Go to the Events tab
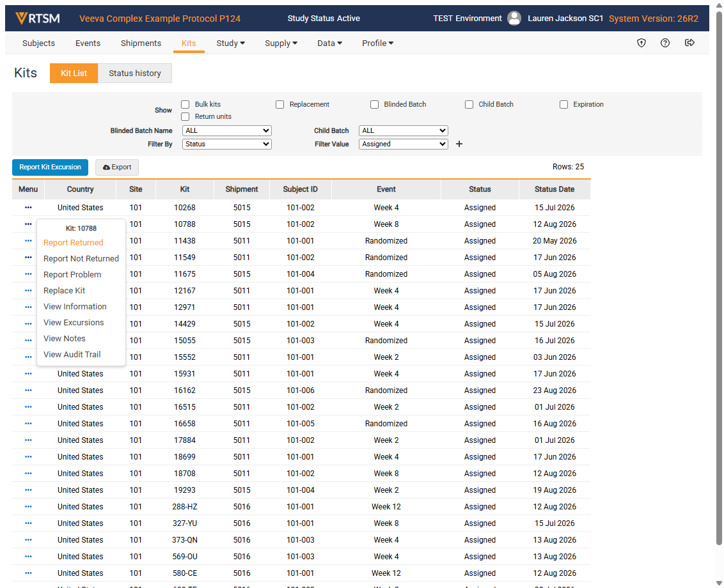Screen dimensions: 724x588 tap(88, 43)
